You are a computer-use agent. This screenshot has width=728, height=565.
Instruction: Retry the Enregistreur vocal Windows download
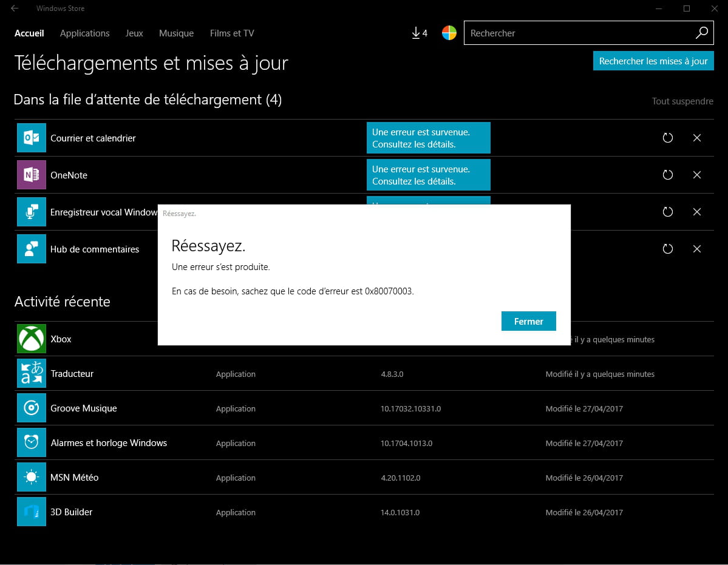click(x=668, y=212)
